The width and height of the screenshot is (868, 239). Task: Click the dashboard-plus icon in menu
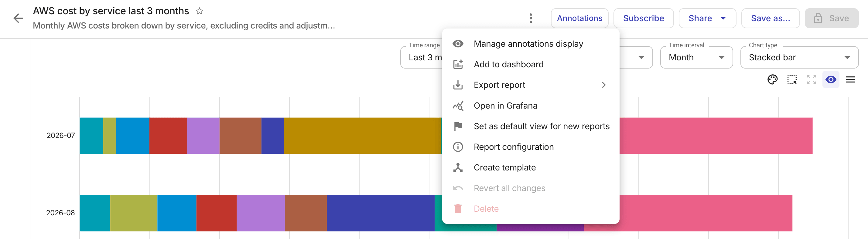(x=458, y=64)
